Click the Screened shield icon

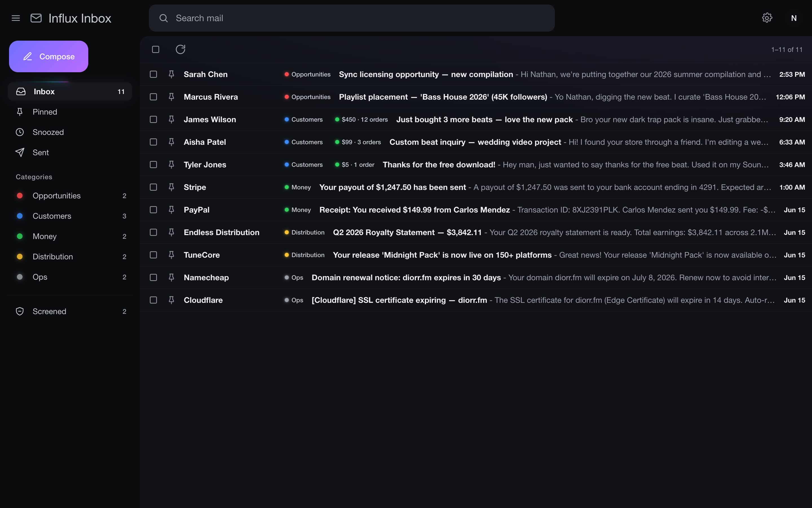coord(20,312)
